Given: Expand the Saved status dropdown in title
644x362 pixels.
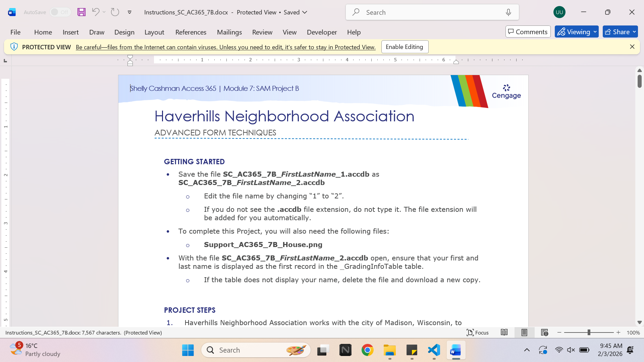Looking at the screenshot, I should click(305, 12).
